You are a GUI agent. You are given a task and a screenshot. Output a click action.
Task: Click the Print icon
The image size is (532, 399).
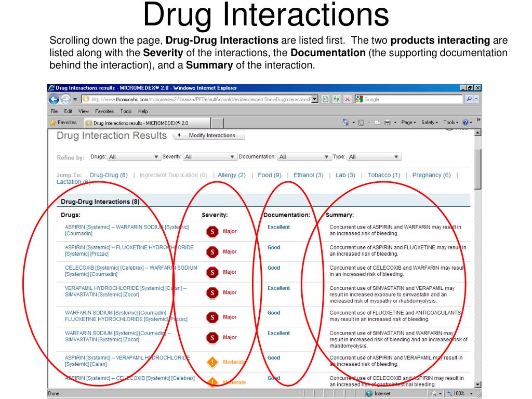(387, 123)
